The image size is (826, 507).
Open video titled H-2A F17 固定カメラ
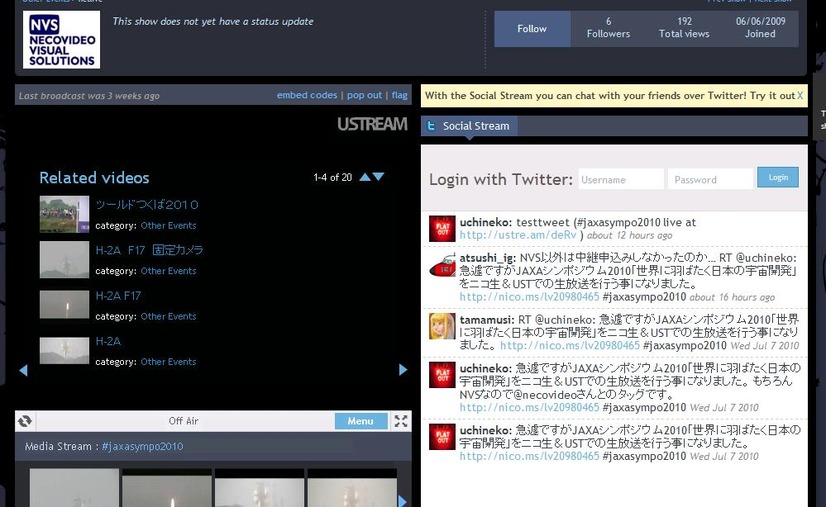click(x=149, y=250)
